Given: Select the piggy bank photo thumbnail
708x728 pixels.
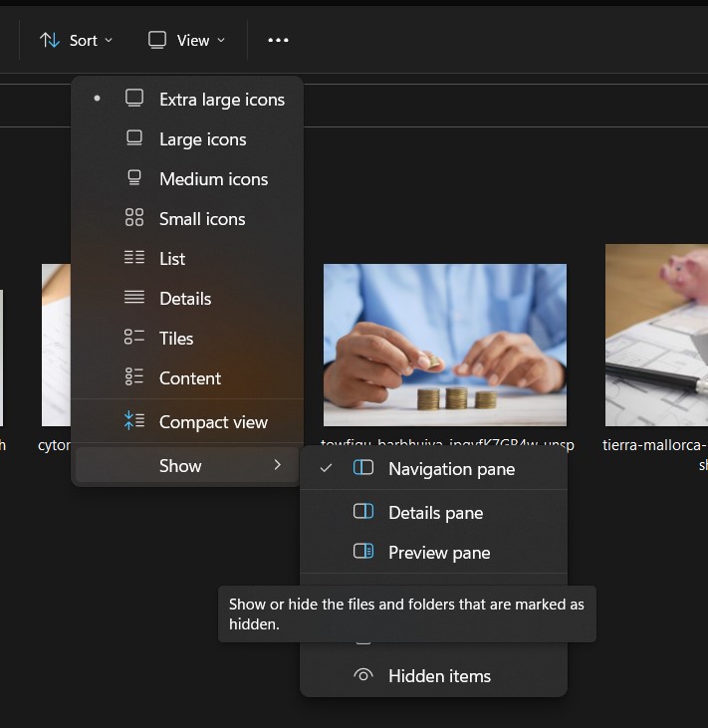Looking at the screenshot, I should 657,334.
